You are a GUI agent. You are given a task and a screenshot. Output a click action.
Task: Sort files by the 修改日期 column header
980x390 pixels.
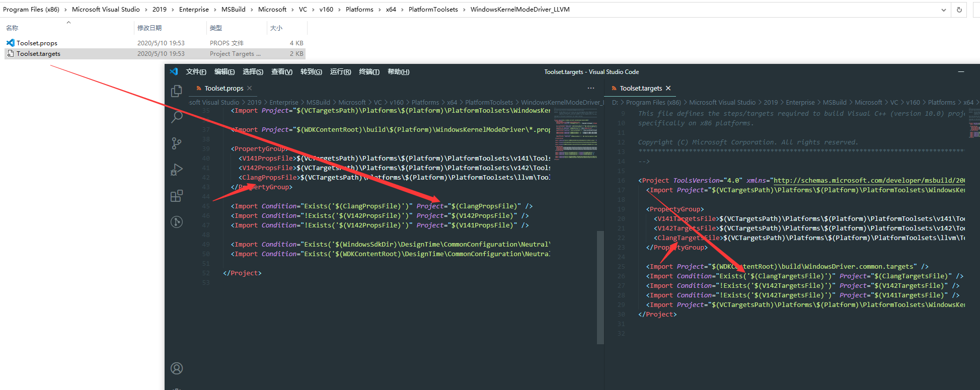tap(170, 28)
